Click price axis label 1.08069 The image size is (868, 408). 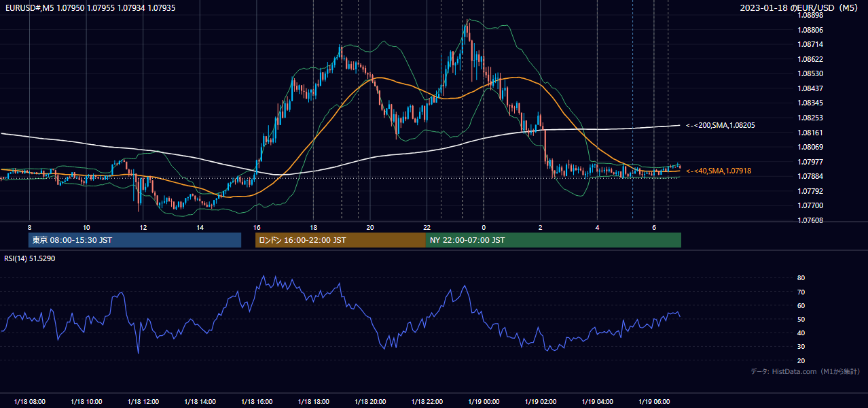coord(810,147)
